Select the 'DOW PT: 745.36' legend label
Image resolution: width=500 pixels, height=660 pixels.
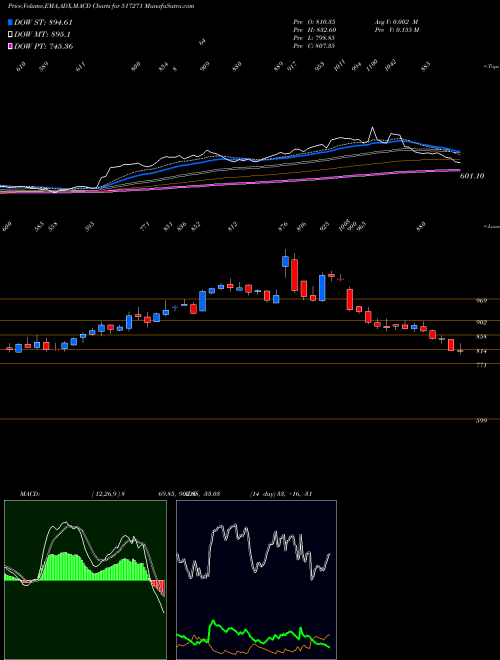pos(44,46)
